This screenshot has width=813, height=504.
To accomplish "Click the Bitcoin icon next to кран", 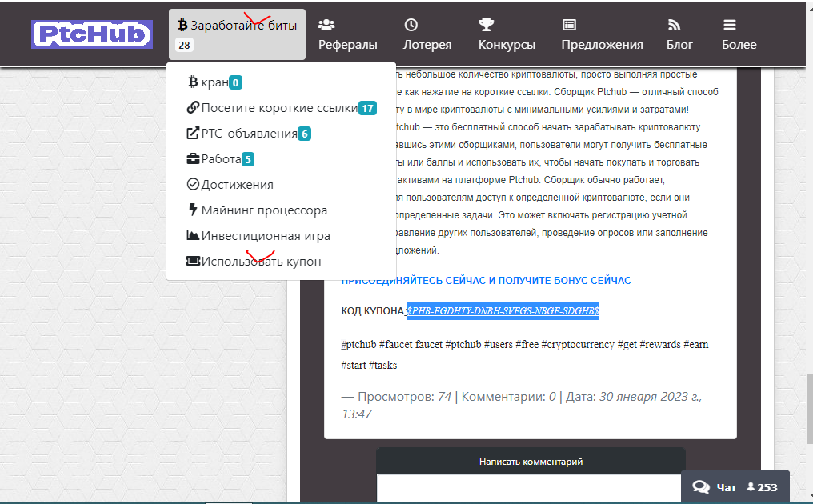I will click(x=194, y=82).
